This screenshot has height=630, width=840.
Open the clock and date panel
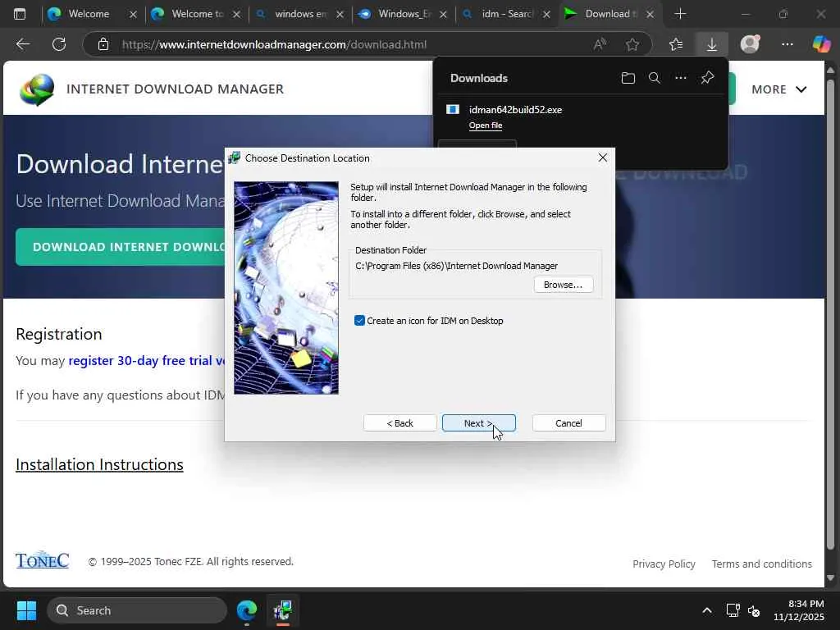(x=799, y=610)
